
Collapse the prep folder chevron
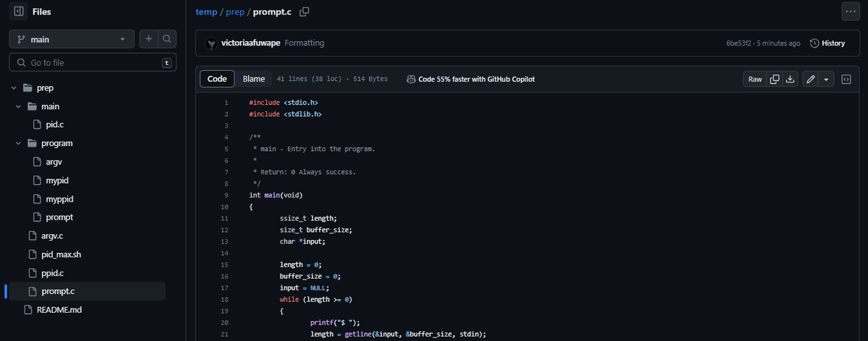14,88
